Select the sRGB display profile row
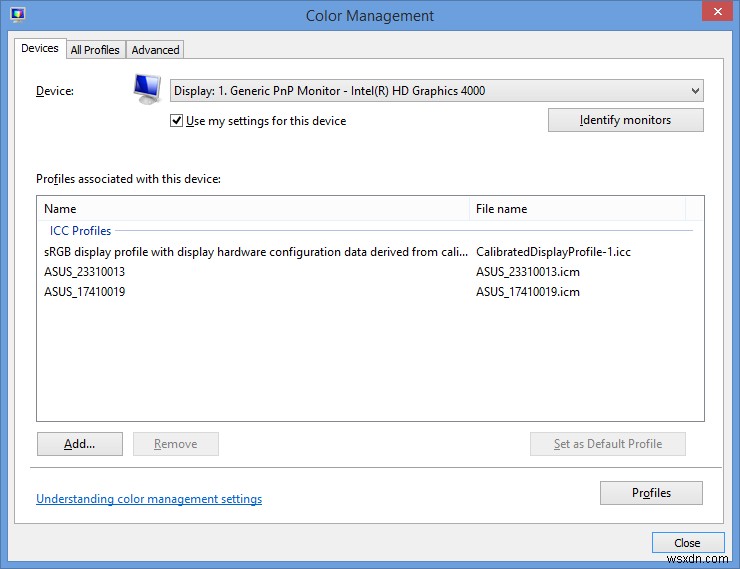The width and height of the screenshot is (740, 569). coord(370,252)
